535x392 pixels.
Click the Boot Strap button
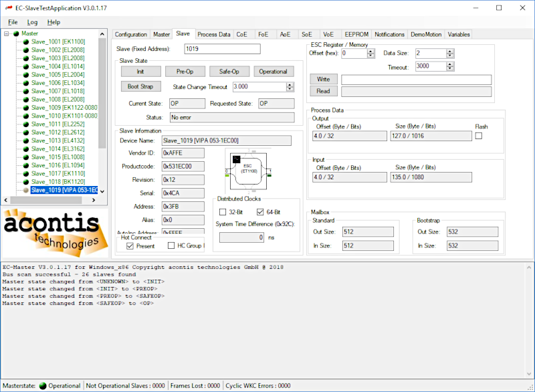[x=140, y=86]
